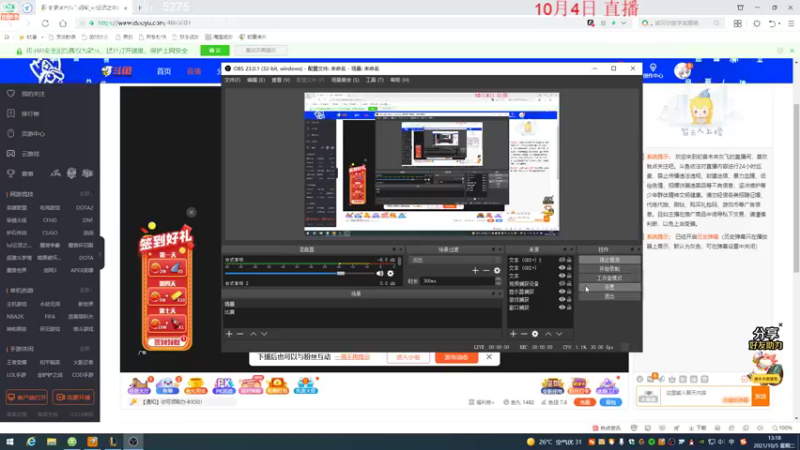
Task: Open a new browser tab
Action: 139,8
